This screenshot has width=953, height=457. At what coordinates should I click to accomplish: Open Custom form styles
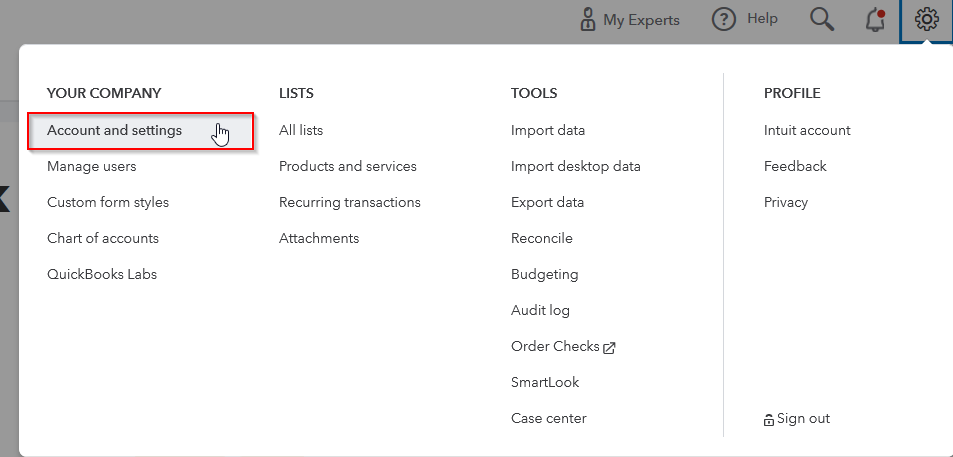(x=108, y=202)
